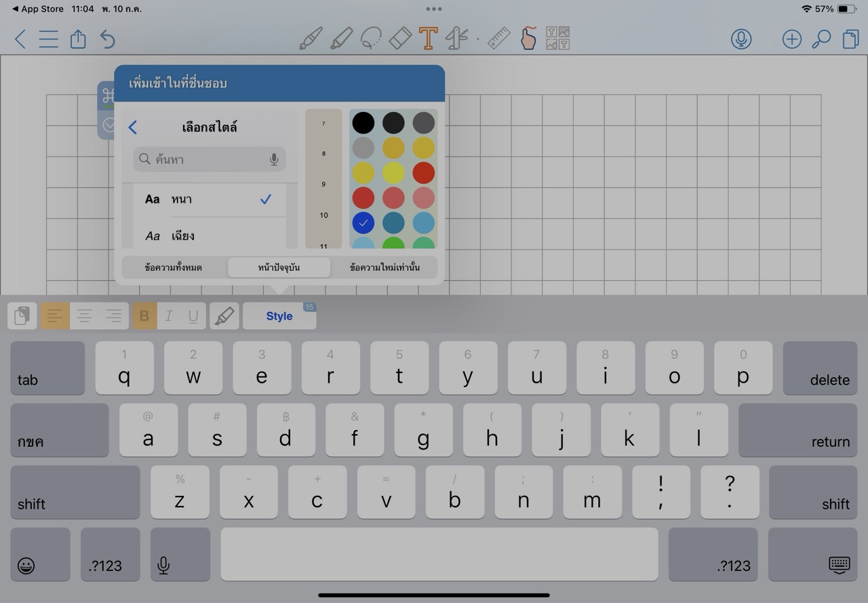The width and height of the screenshot is (868, 603).
Task: Toggle italic formatting in keyboard toolbar
Action: 169,316
